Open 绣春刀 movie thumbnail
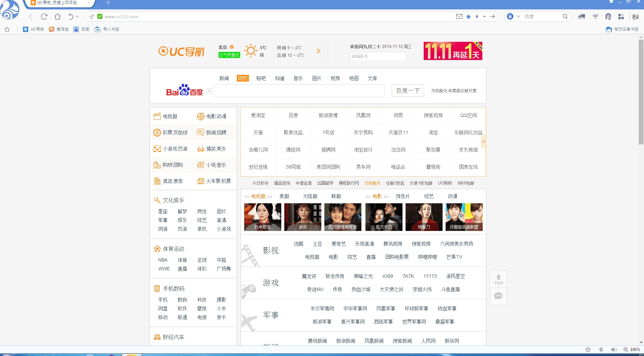The image size is (644, 356). (424, 217)
